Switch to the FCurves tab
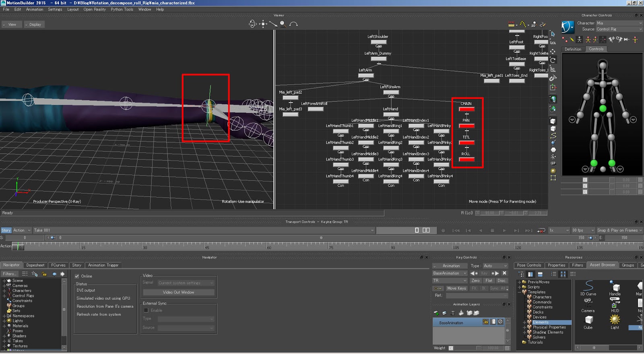Viewport: 644px width, 354px height. (58, 265)
